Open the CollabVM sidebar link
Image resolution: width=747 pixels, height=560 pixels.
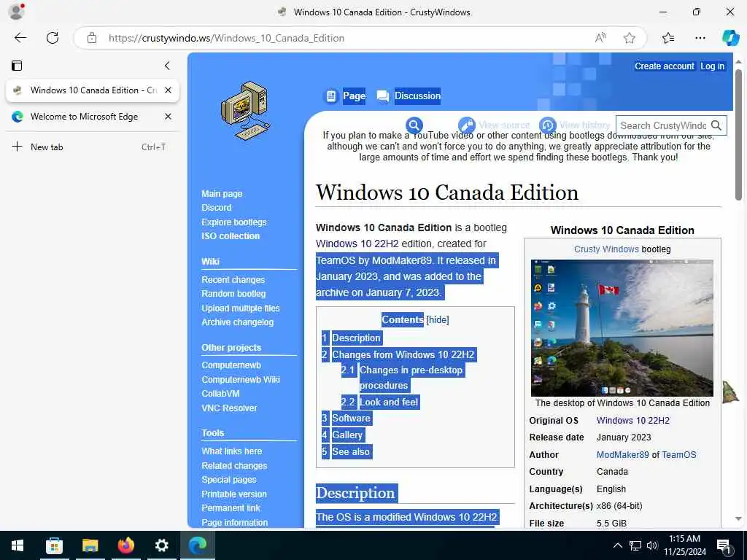coord(220,393)
